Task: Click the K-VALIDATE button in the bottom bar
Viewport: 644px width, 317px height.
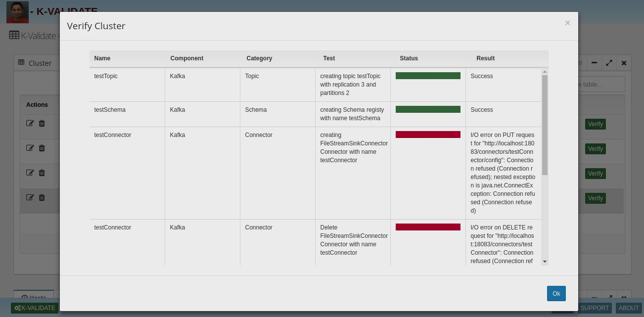Action: point(35,308)
